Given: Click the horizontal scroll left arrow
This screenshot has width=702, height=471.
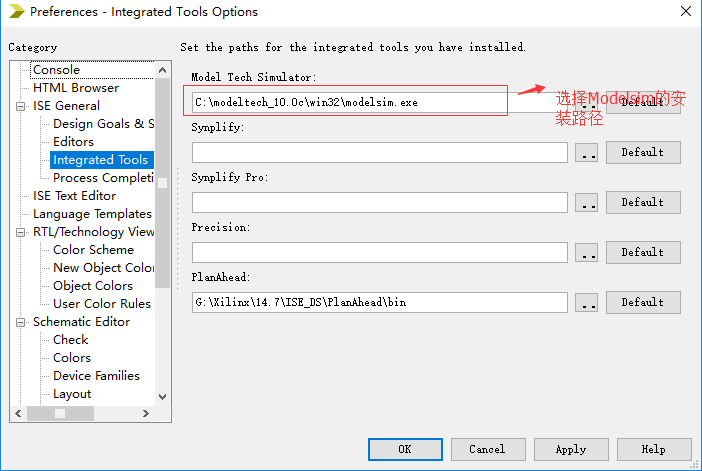Looking at the screenshot, I should point(18,414).
